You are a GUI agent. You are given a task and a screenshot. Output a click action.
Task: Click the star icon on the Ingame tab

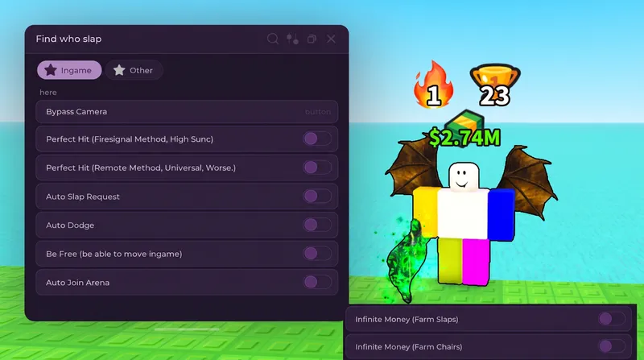[51, 70]
